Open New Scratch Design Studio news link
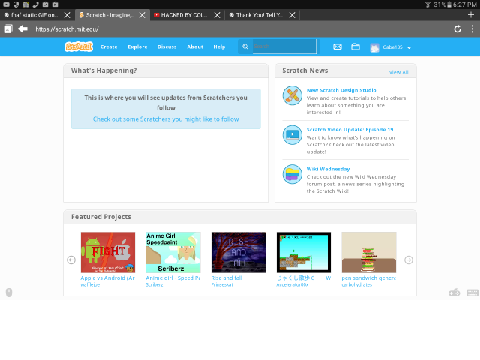Viewport: 480px width, 360px height. click(x=342, y=90)
